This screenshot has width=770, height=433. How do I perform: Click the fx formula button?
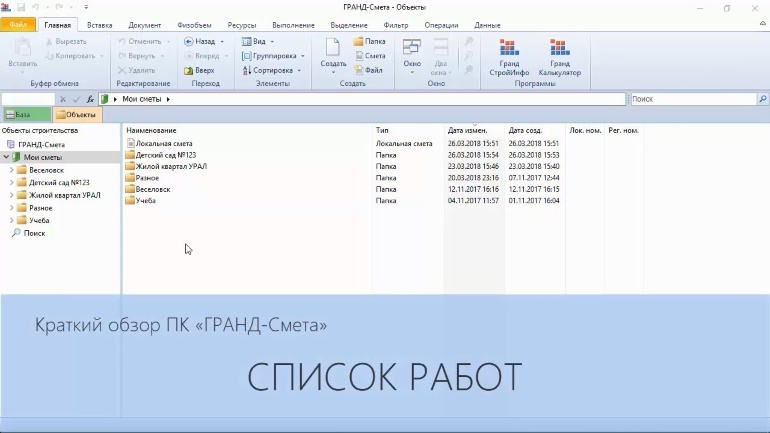(x=90, y=99)
